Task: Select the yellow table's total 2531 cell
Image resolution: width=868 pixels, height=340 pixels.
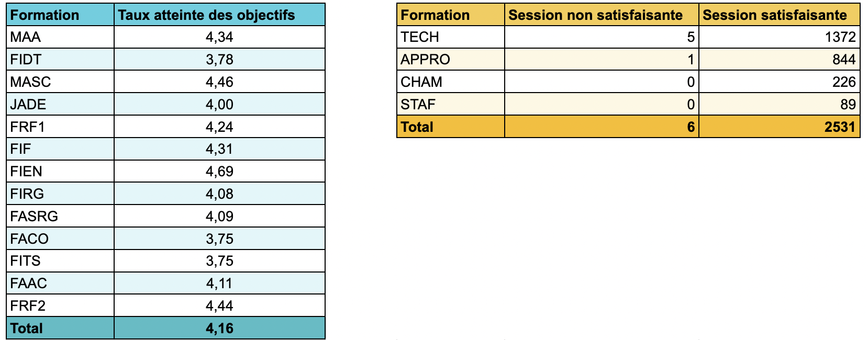Action: 779,127
